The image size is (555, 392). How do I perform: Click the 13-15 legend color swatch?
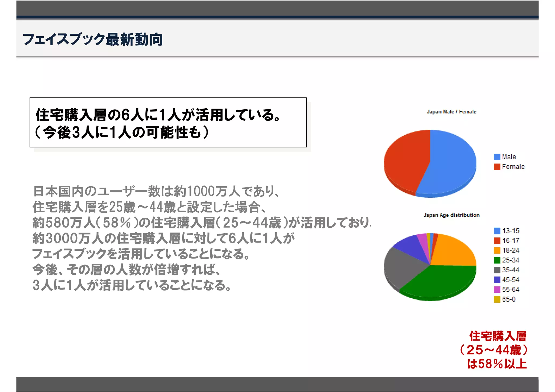pos(497,231)
